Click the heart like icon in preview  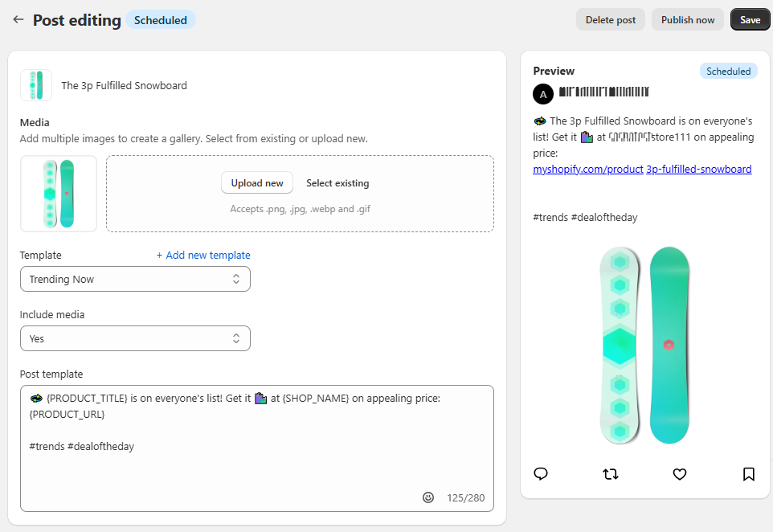click(680, 474)
